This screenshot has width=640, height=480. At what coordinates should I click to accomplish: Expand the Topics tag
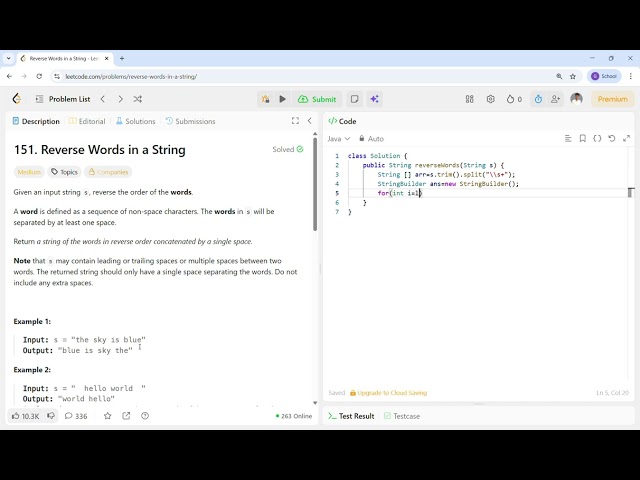(x=64, y=172)
